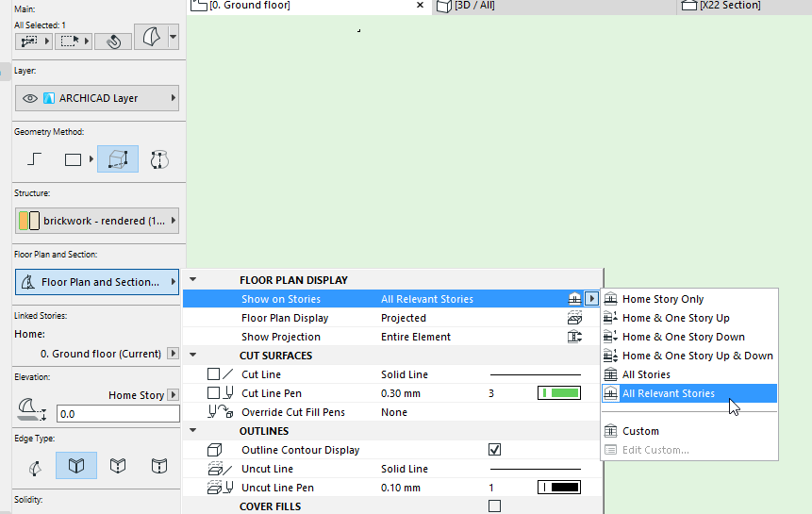Viewport: 812px width, 514px height.
Task: Click the selection settings dialog icon
Action: [34, 41]
